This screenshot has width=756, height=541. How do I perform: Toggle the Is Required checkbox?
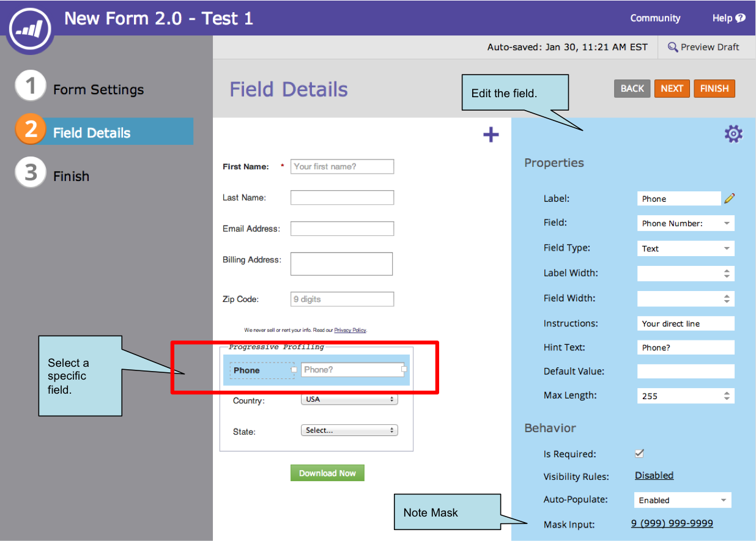639,454
